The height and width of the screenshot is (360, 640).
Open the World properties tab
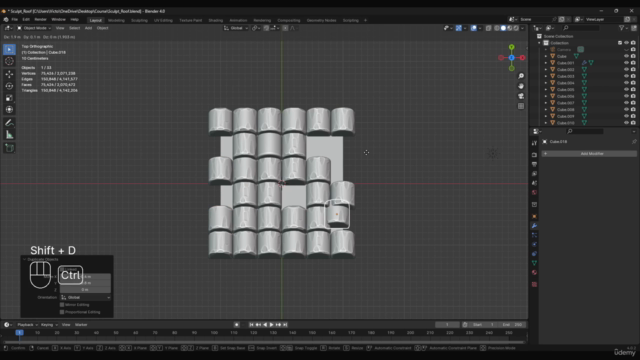[x=534, y=192]
